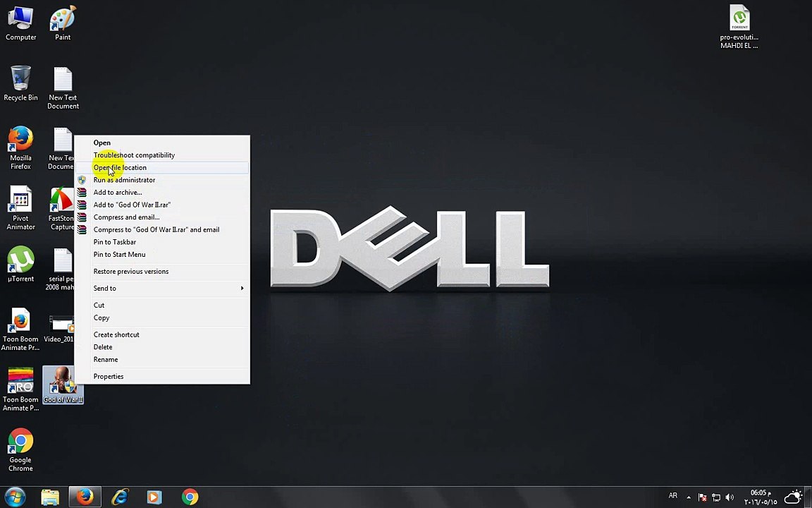
Task: Switch to Firefox in the taskbar
Action: [85, 497]
